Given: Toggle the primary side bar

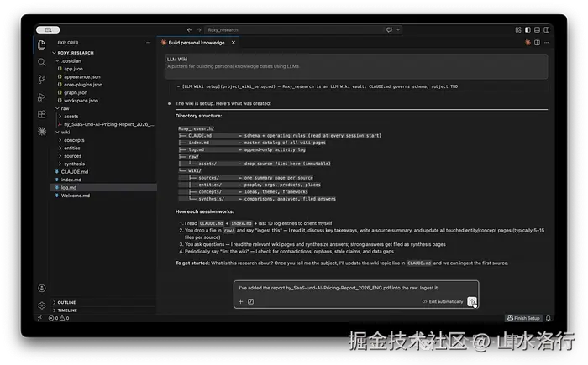Looking at the screenshot, I should tap(528, 30).
